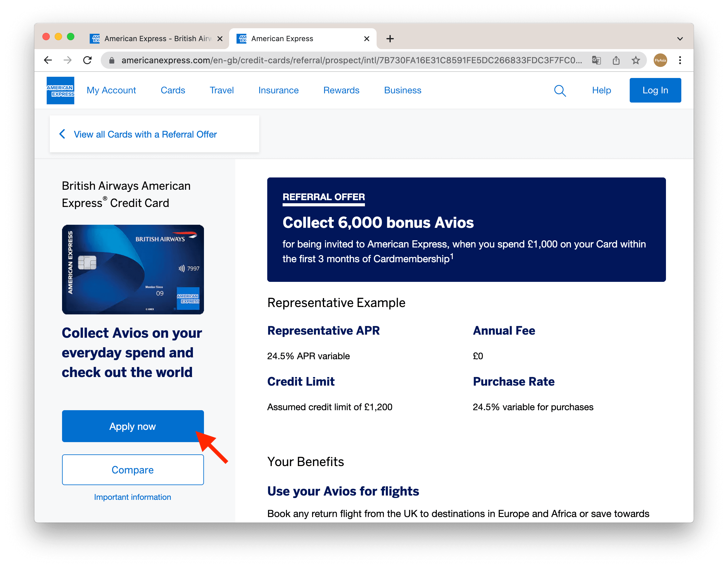The height and width of the screenshot is (568, 728).
Task: Open the Cards menu
Action: (173, 90)
